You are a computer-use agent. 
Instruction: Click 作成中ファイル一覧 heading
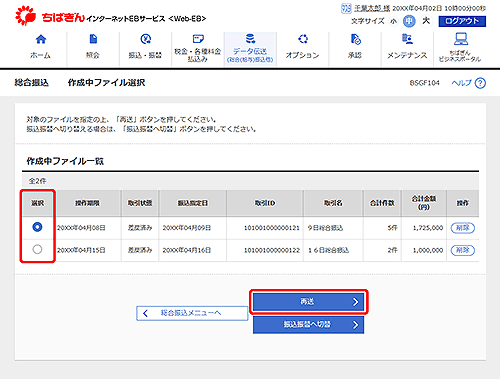(x=65, y=161)
